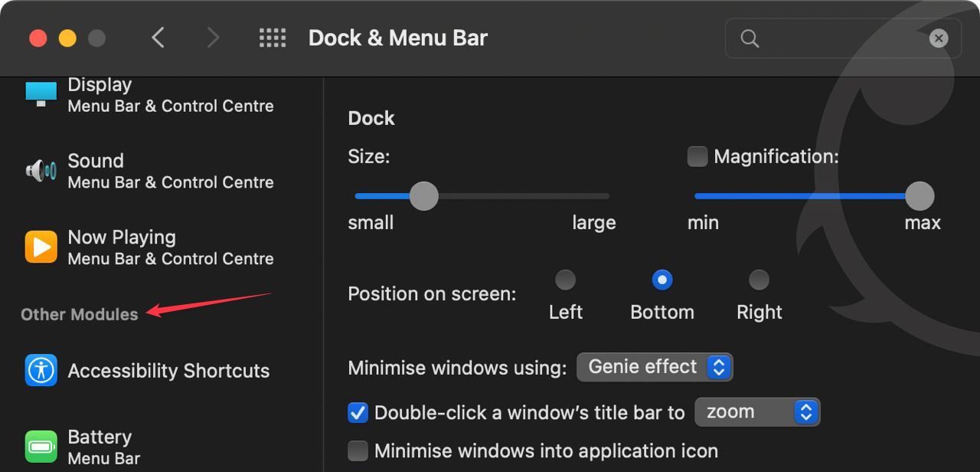Open the Genie effect dropdown

click(655, 367)
